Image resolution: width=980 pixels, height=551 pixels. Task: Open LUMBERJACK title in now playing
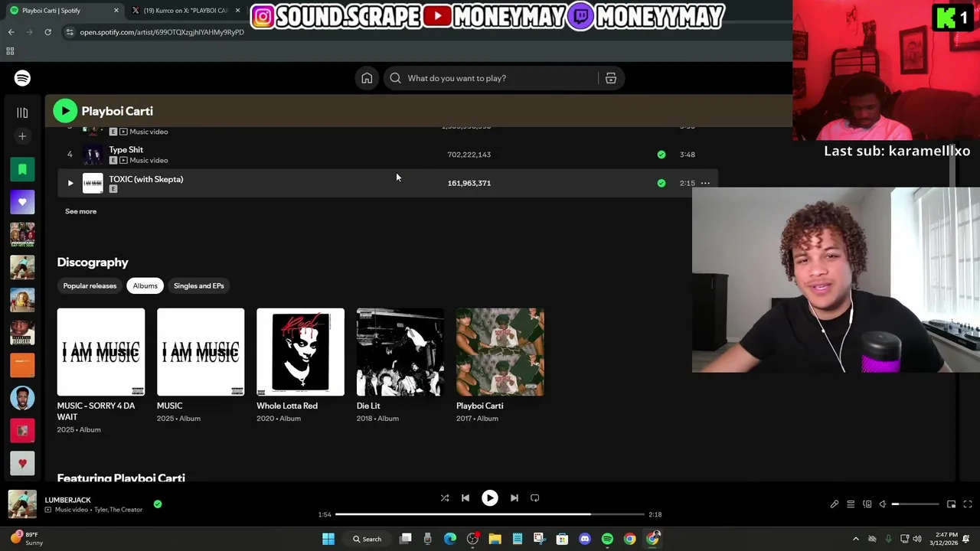pyautogui.click(x=67, y=500)
